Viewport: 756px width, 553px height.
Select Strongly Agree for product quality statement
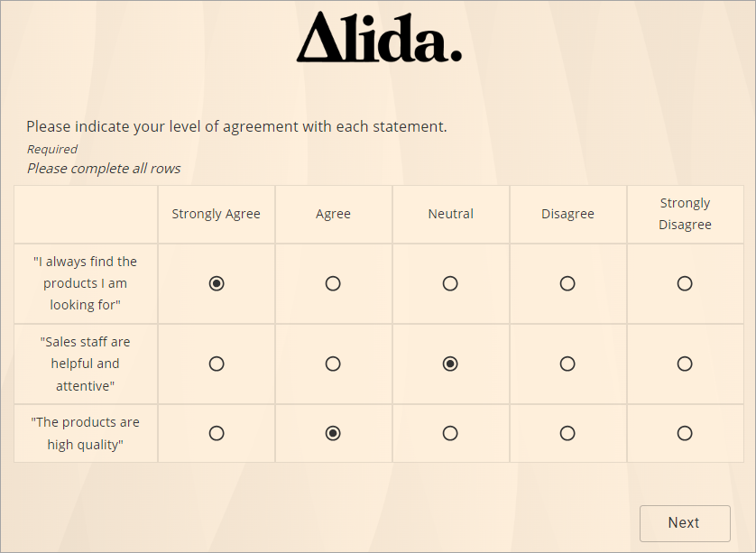[216, 432]
